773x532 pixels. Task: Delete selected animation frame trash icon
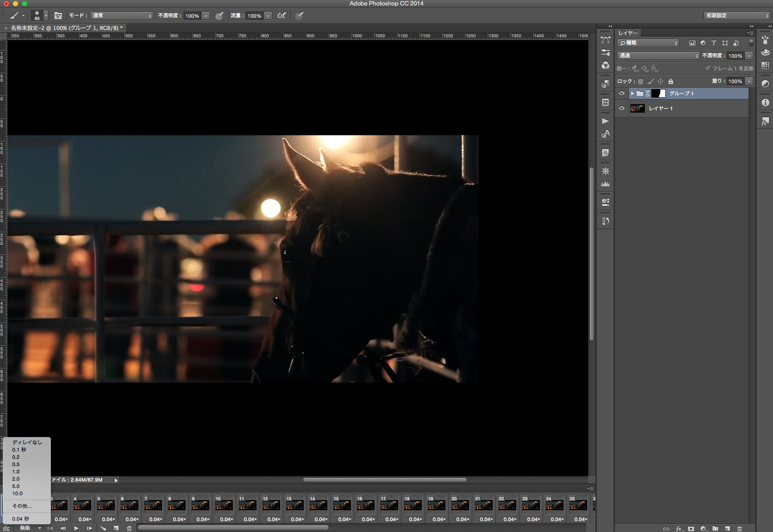[129, 528]
